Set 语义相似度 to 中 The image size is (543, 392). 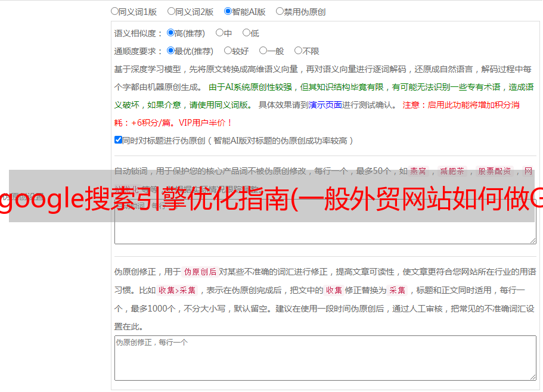(x=219, y=33)
